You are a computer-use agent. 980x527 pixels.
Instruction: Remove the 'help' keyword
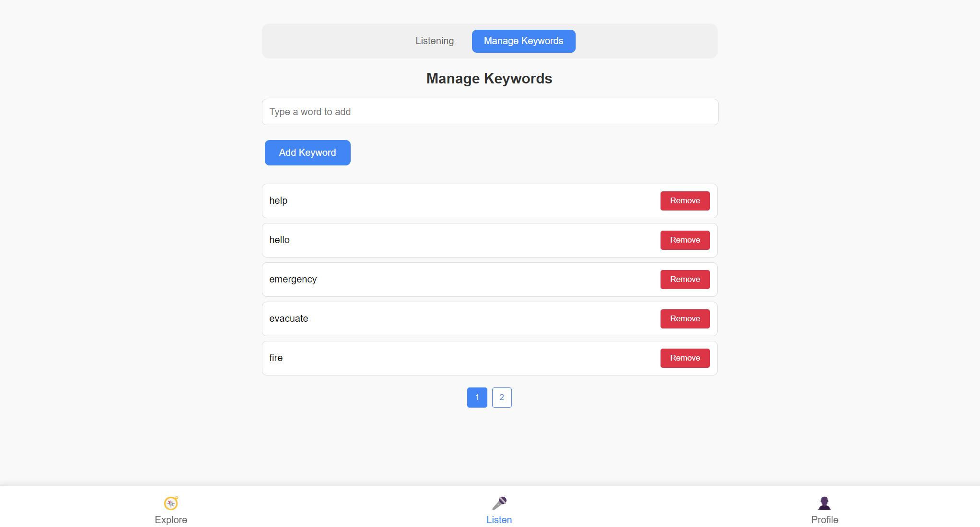[x=685, y=201]
